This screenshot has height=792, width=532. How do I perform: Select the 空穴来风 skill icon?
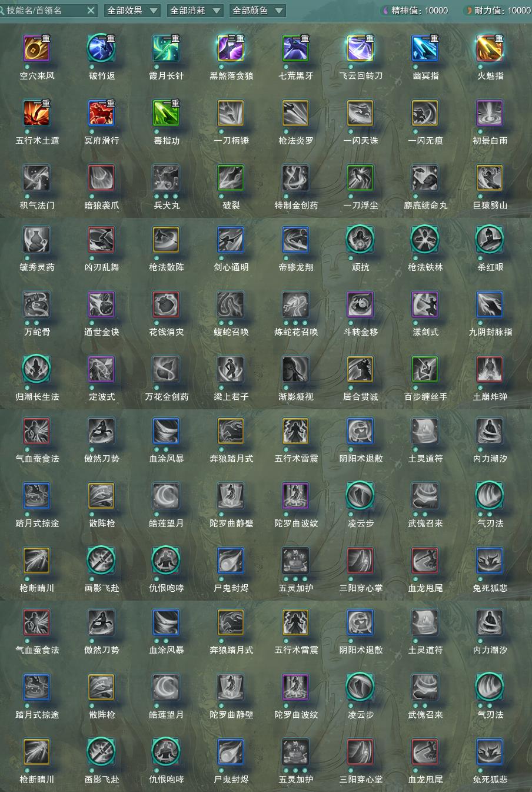37,48
